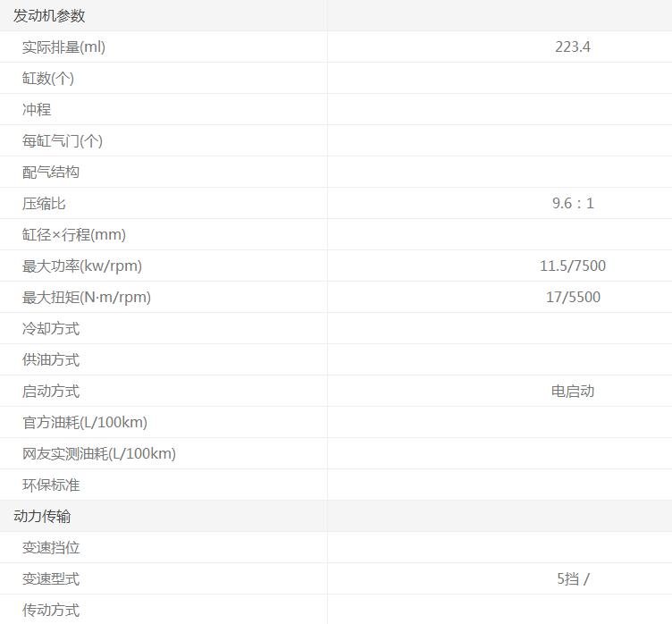Click the 223.4 displacement value

pos(572,47)
